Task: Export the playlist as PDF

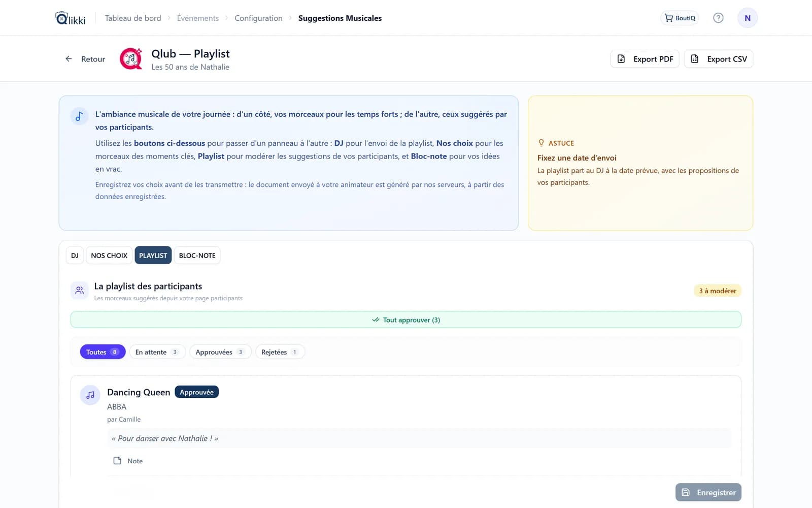Action: pyautogui.click(x=645, y=59)
